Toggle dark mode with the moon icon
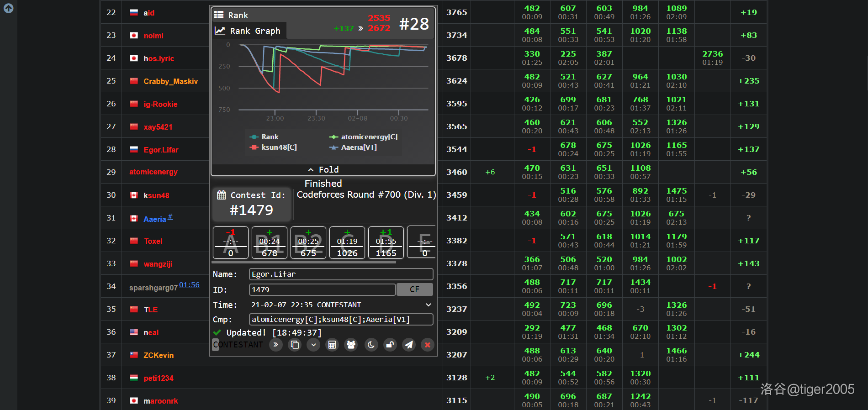This screenshot has height=410, width=868. (371, 345)
